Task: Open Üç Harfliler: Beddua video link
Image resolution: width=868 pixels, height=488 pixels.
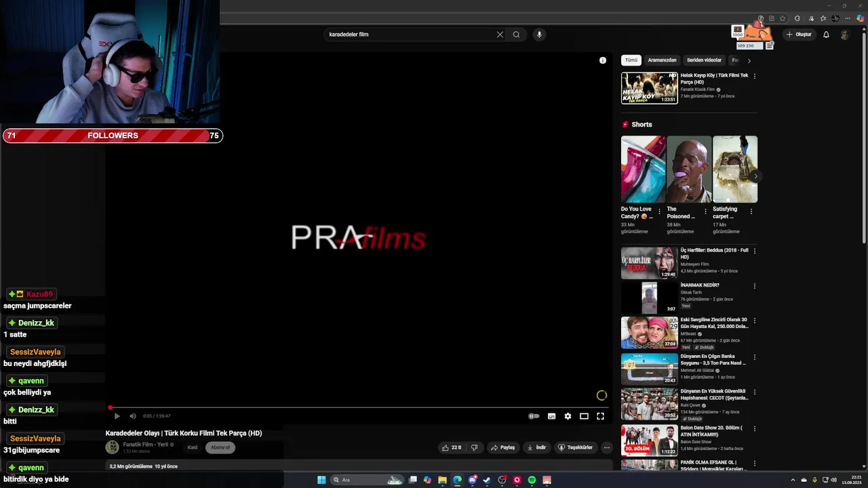Action: tap(714, 253)
